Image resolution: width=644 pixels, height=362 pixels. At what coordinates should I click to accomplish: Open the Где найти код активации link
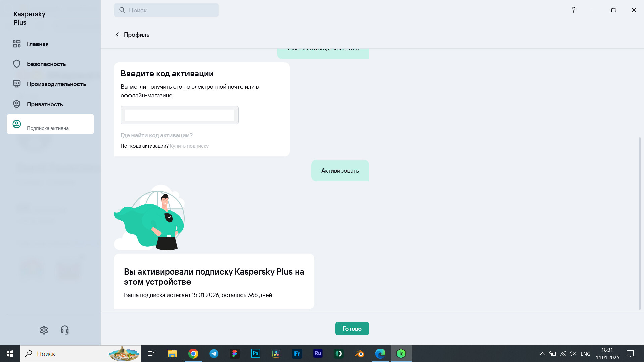coord(157,135)
